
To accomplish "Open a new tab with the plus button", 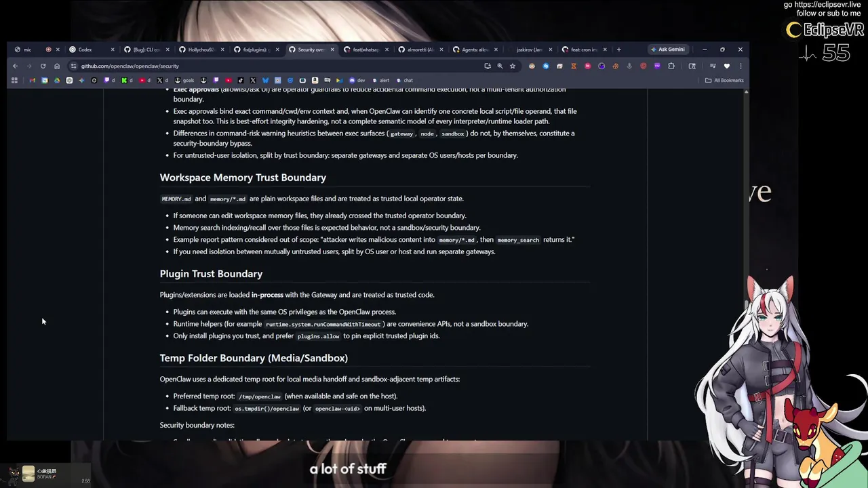I will 618,49.
